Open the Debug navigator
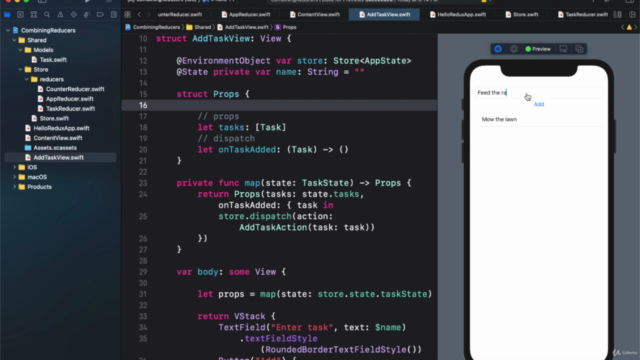The width and height of the screenshot is (640, 360). [x=87, y=15]
